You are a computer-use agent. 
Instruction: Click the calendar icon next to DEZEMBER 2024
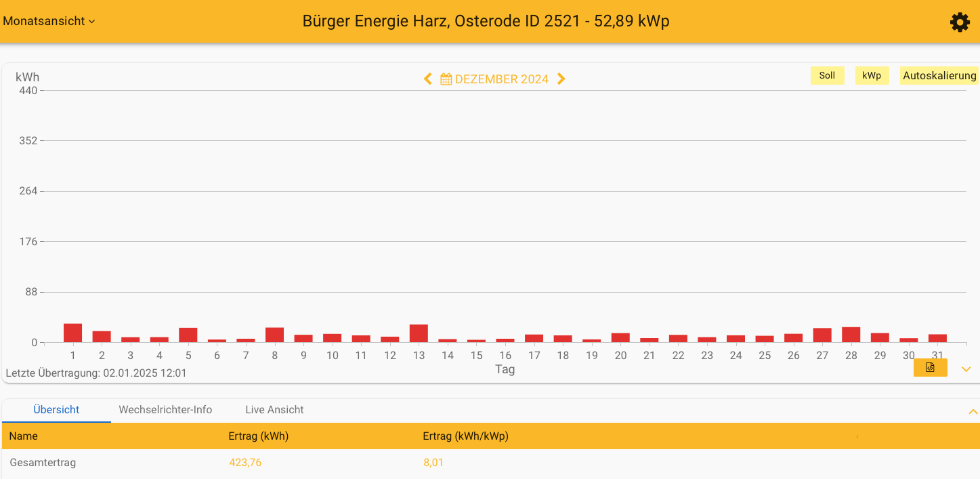[x=446, y=79]
